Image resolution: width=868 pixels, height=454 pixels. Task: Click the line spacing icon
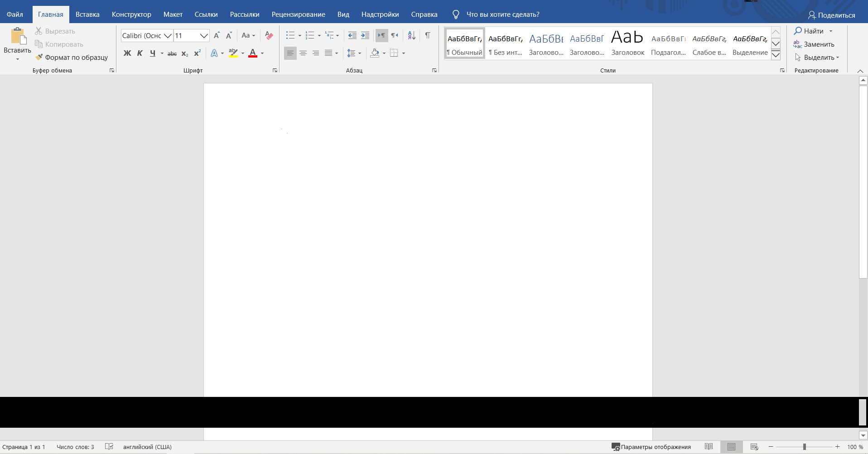click(351, 53)
